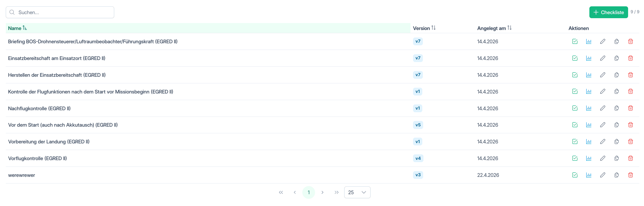
Task: Copy the werewrewer checklist
Action: click(616, 175)
